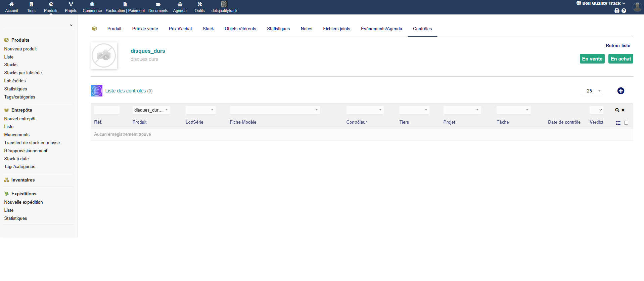Click the Retour liste link
644x281 pixels.
pyautogui.click(x=618, y=46)
